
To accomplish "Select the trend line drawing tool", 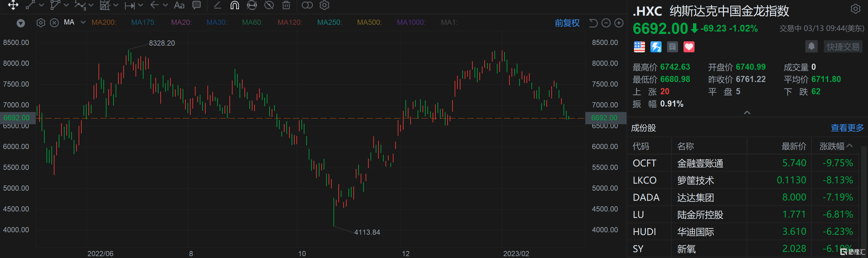I will (x=31, y=5).
